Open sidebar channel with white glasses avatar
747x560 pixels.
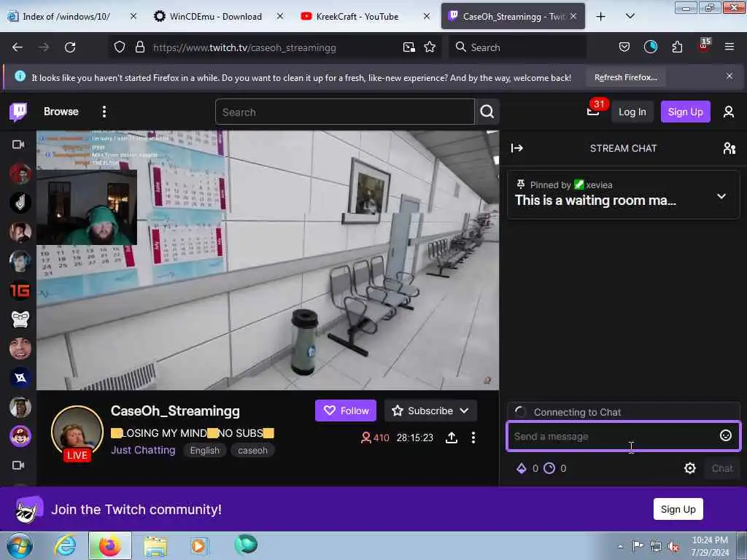point(20,319)
